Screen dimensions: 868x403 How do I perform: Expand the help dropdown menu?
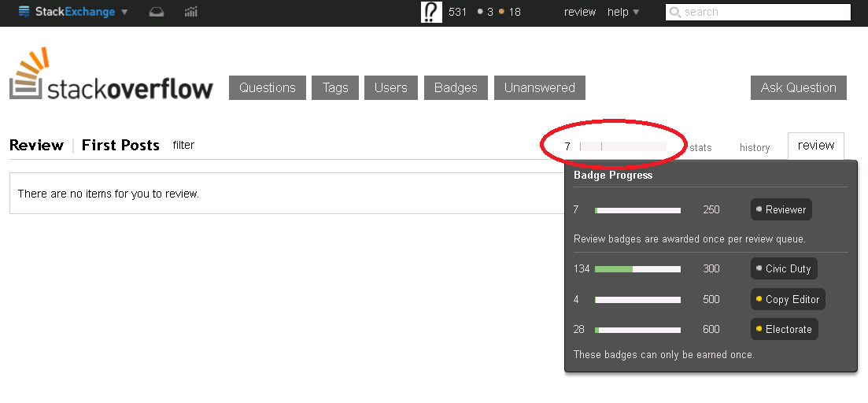(x=622, y=12)
